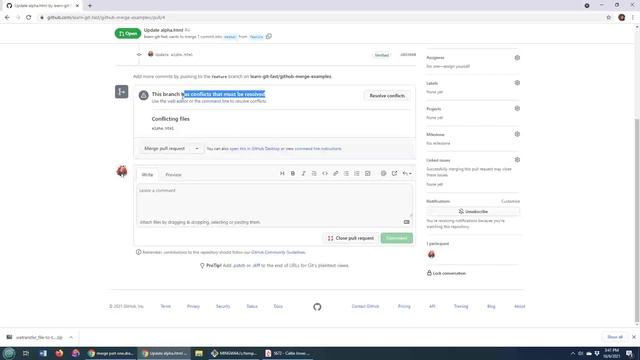Viewport: 640px width, 360px height.
Task: Click the alpha.html conflicting file name
Action: pos(163,128)
